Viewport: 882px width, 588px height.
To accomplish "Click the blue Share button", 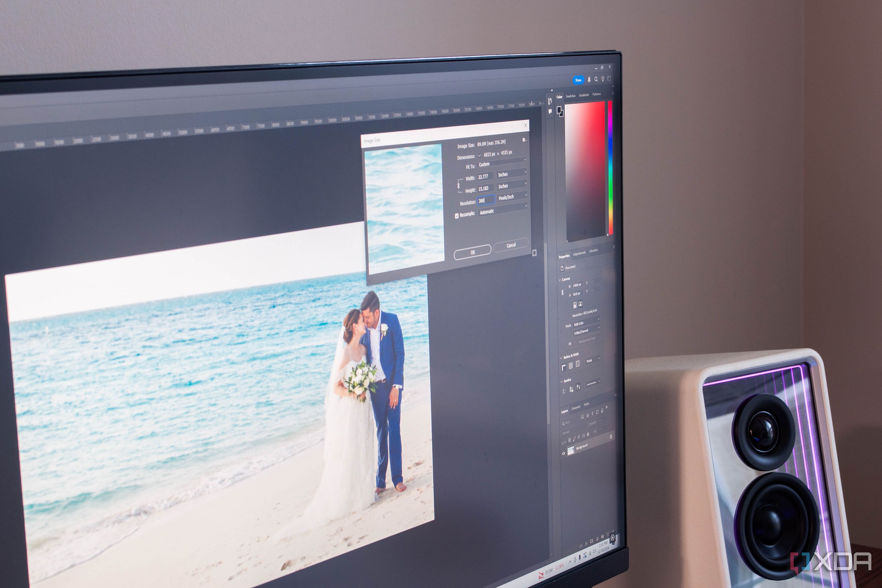I will click(578, 80).
